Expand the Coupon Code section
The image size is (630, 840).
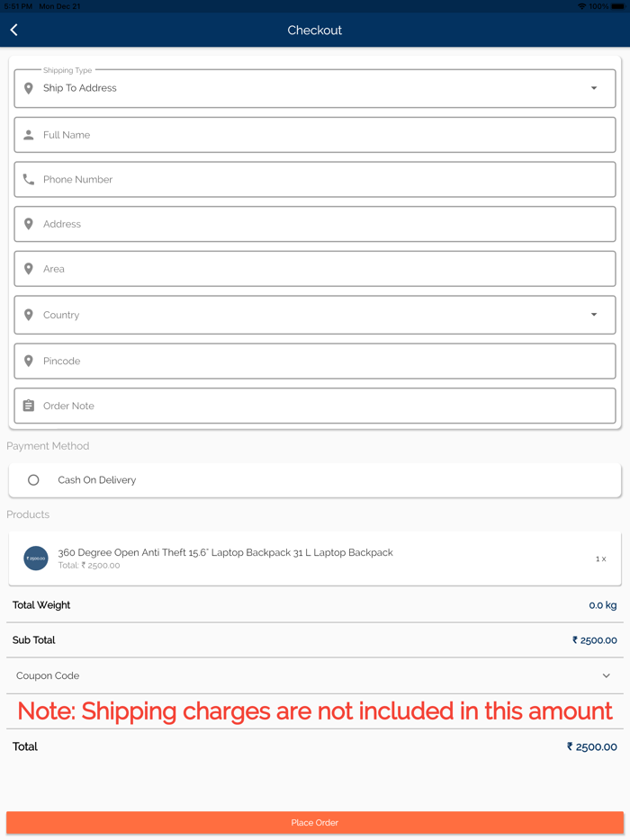[x=606, y=675]
